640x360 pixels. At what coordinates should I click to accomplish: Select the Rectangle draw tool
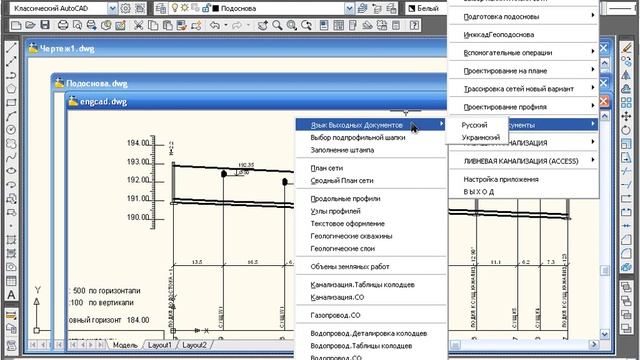(11, 102)
